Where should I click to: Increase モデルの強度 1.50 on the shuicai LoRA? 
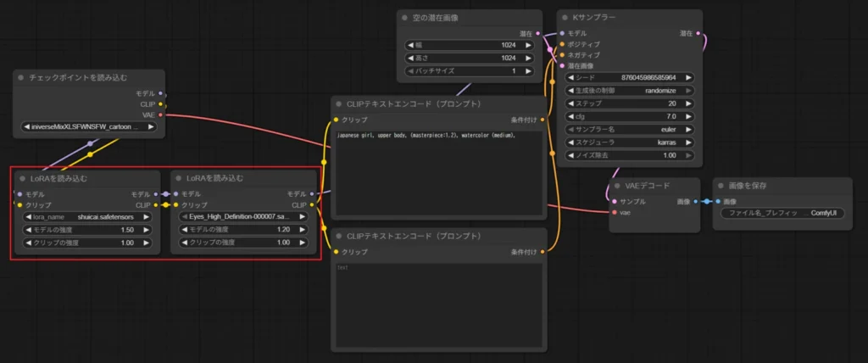click(x=147, y=230)
